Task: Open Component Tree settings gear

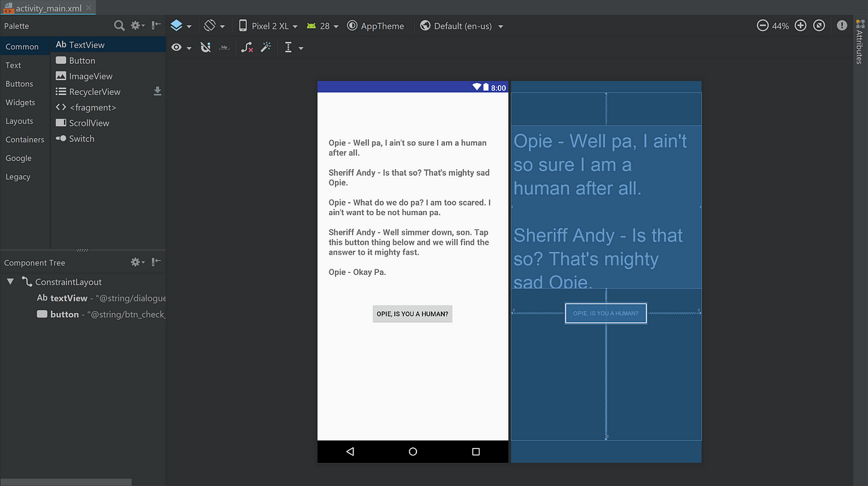Action: tap(138, 262)
